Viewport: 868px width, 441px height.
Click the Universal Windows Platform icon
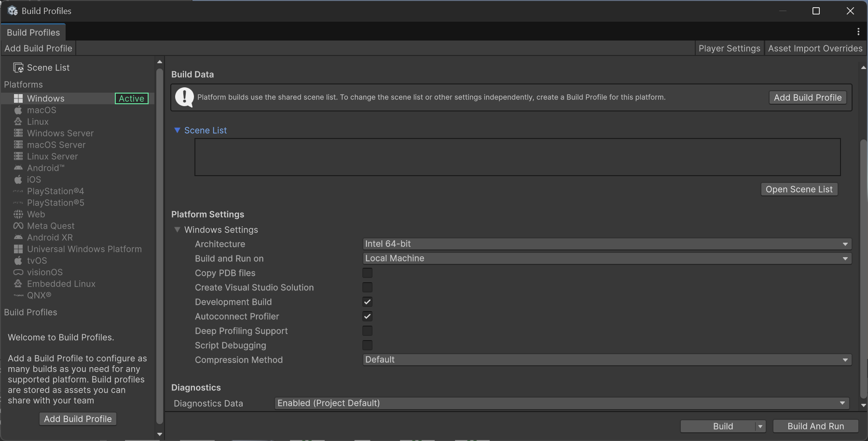(18, 249)
